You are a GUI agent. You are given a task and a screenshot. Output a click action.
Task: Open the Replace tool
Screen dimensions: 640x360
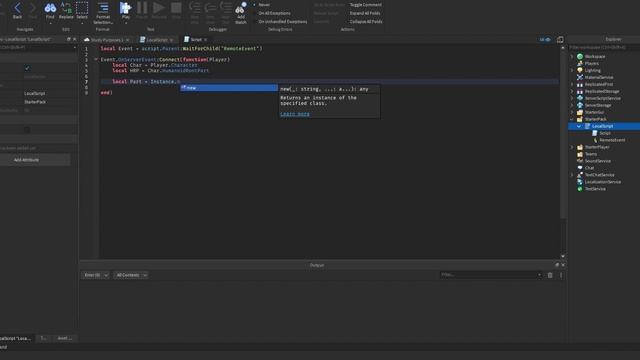pyautogui.click(x=66, y=11)
